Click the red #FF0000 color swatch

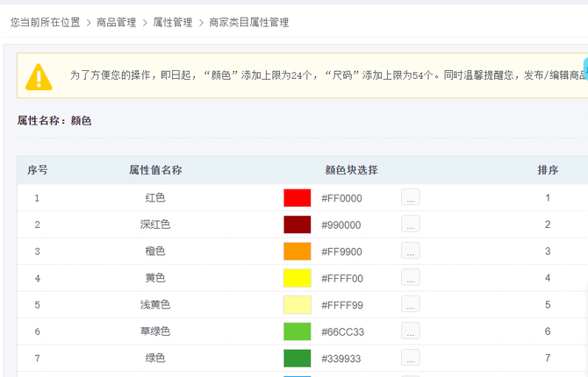[x=297, y=198]
